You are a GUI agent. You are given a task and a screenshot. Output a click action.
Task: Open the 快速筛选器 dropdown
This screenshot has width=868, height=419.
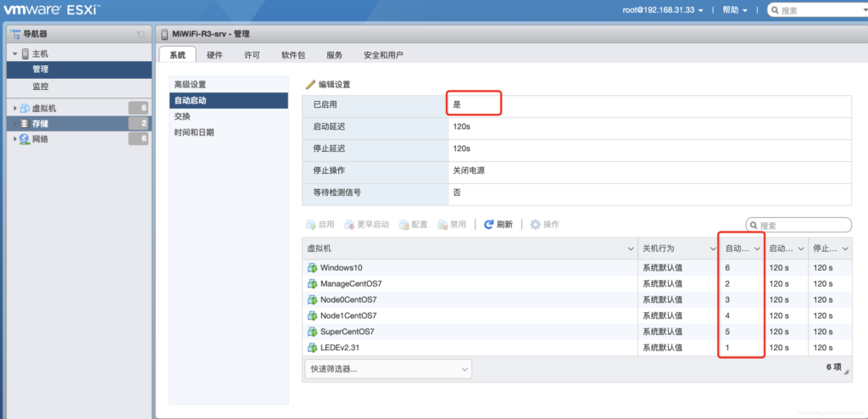(387, 369)
